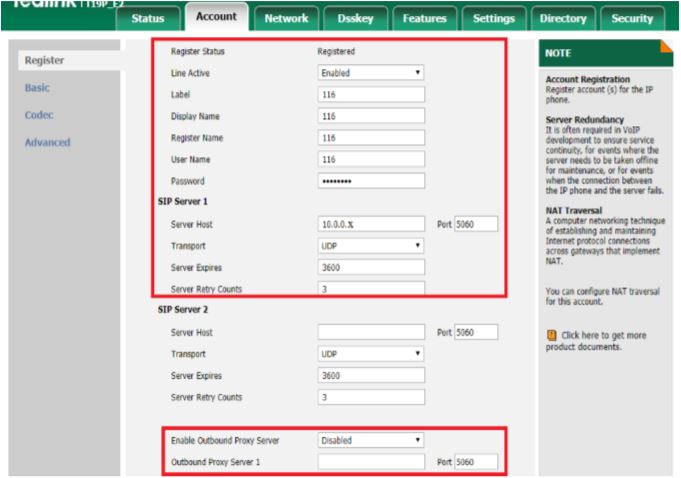The width and height of the screenshot is (681, 478).
Task: Focus the SIP Server 1 Host field
Action: coord(371,224)
